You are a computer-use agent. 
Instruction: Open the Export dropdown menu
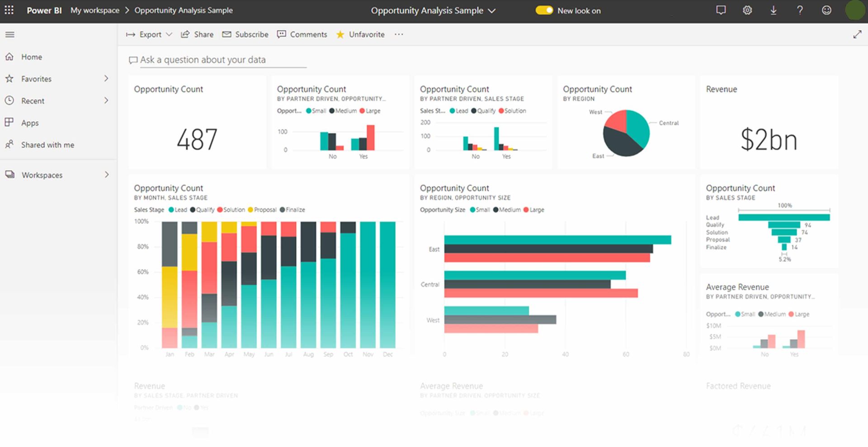(x=149, y=34)
